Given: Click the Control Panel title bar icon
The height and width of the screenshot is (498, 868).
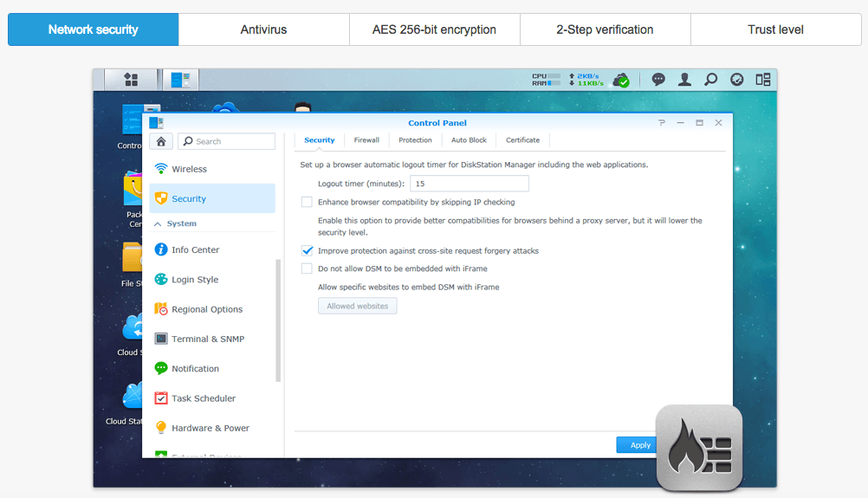Looking at the screenshot, I should click(156, 123).
